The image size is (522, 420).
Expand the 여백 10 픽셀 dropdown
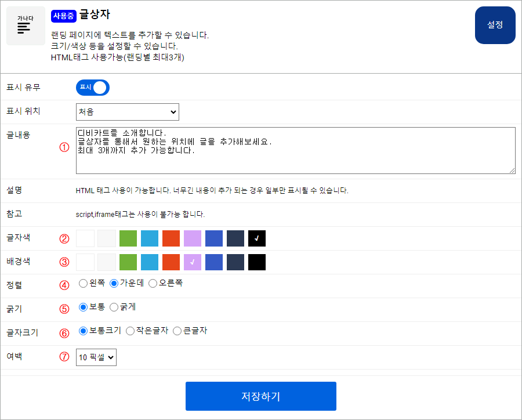[x=96, y=357]
